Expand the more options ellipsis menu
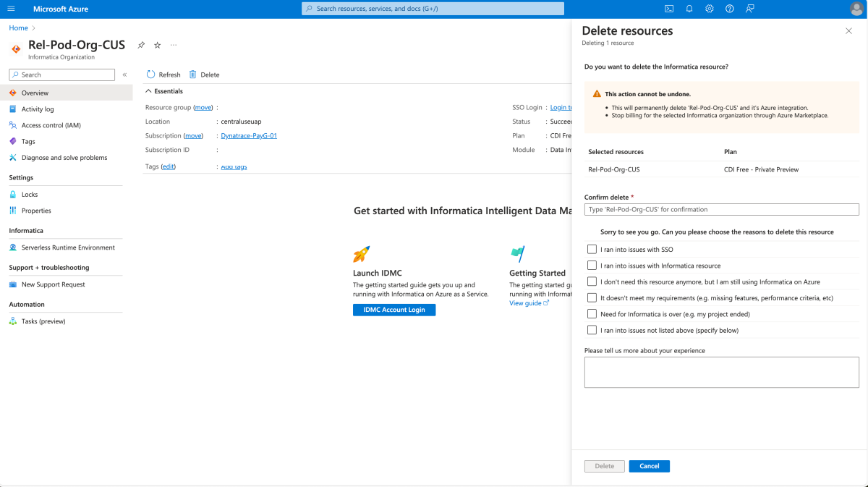 pyautogui.click(x=173, y=44)
